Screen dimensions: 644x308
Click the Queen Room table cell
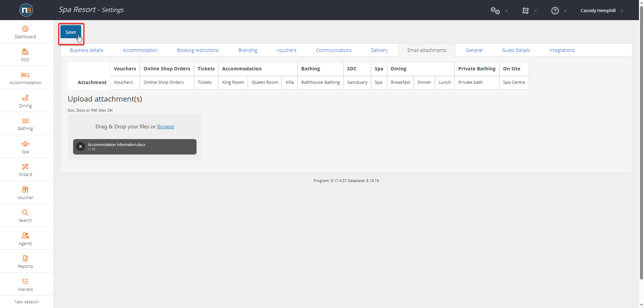click(x=265, y=82)
